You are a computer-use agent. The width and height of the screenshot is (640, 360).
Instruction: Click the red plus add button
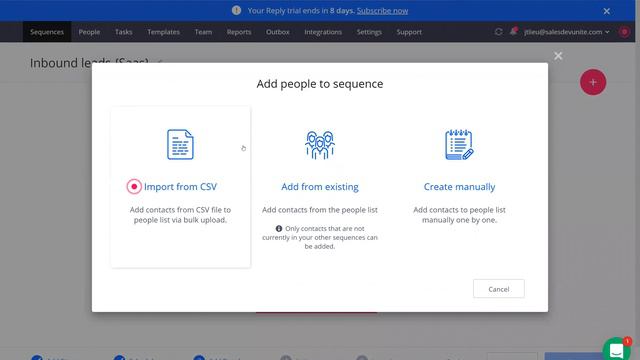click(593, 82)
